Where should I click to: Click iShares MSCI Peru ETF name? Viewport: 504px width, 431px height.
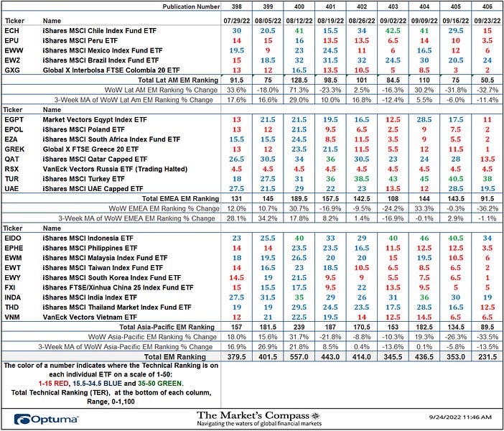coord(80,41)
